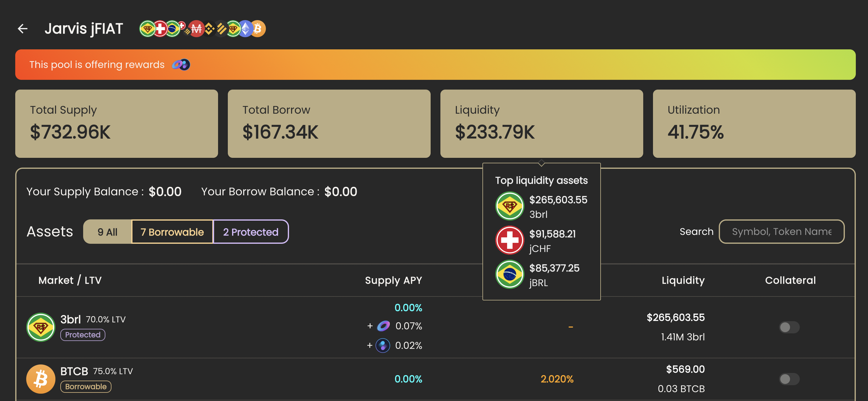Click the jBRL Brazil flag icon in the header
The image size is (868, 401).
(x=173, y=29)
